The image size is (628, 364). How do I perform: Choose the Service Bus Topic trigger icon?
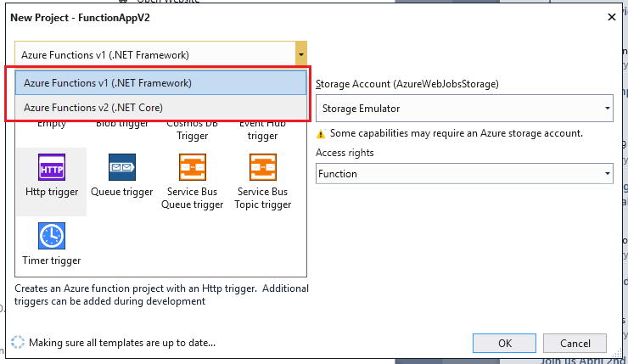(263, 167)
